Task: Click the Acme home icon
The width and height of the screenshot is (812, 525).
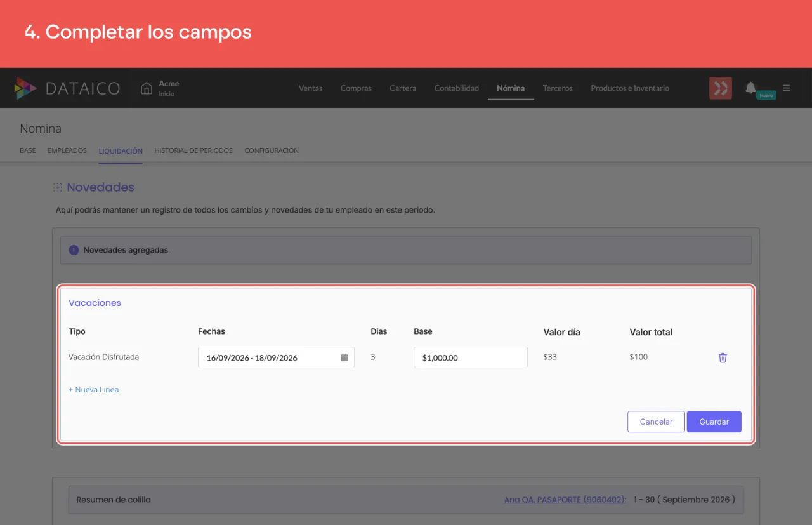Action: tap(147, 88)
